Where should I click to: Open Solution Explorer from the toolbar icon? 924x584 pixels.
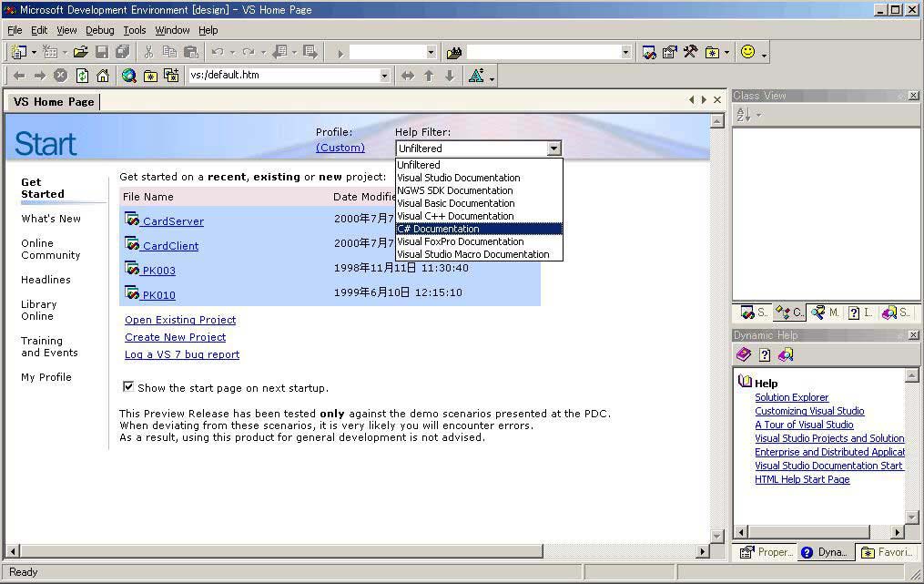(649, 52)
